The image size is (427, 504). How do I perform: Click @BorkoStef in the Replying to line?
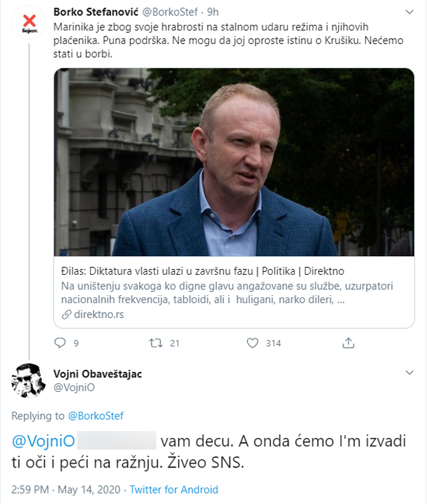tap(96, 415)
